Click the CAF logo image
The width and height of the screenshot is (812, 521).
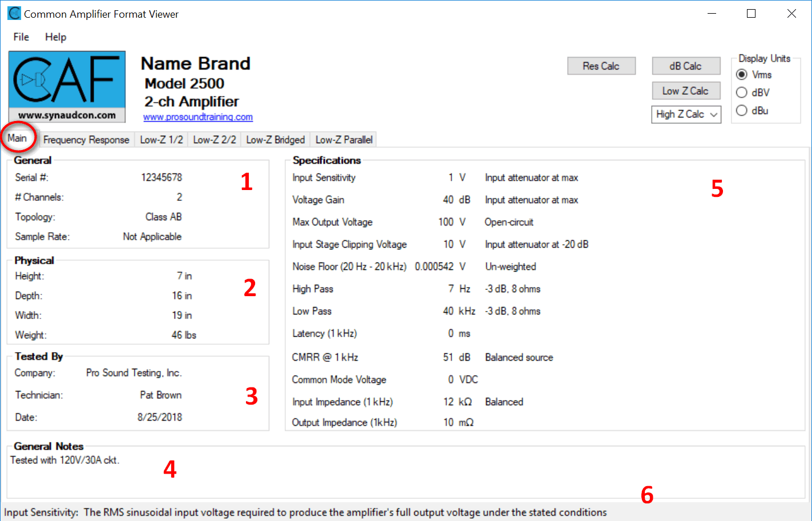tap(67, 86)
